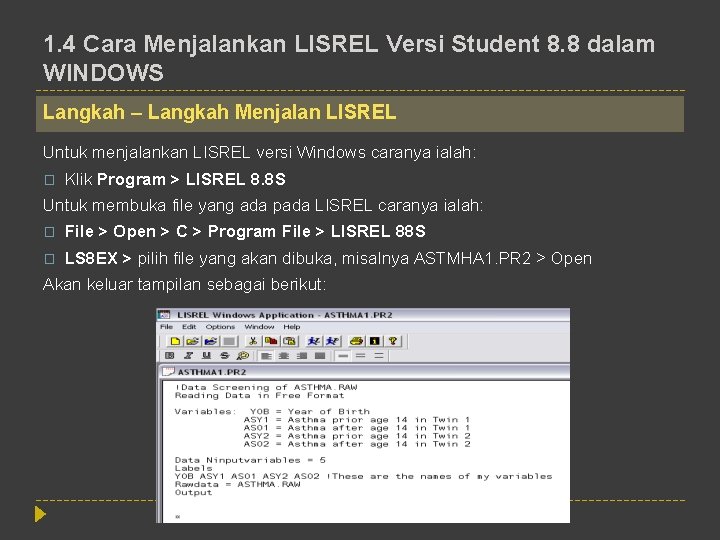Click the Run LISREL running-man icon
This screenshot has height=540, width=720.
(313, 341)
